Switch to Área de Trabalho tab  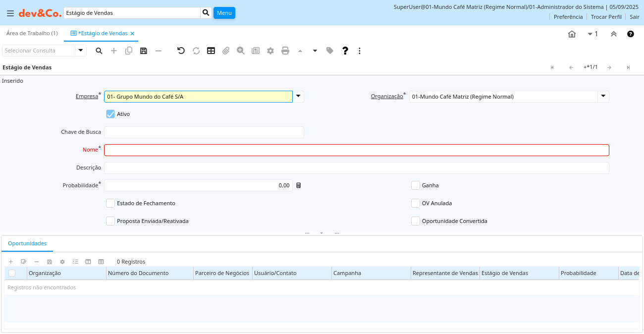coord(32,33)
